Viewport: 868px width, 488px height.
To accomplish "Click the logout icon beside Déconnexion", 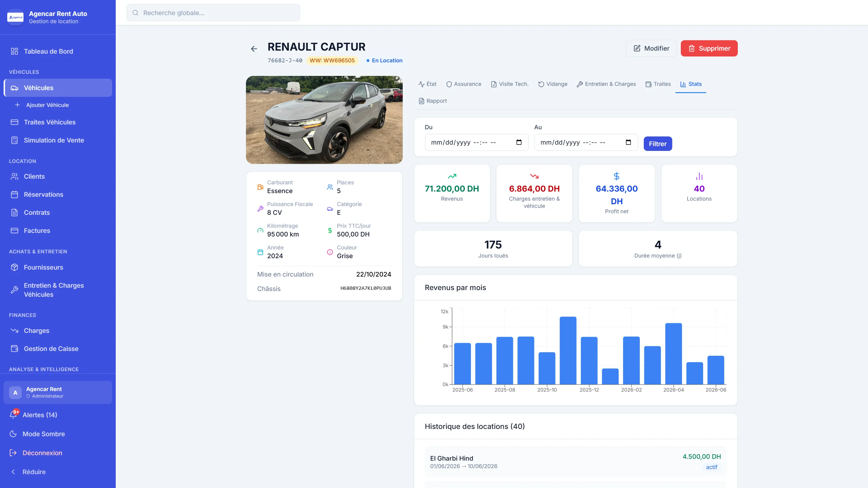I will (x=13, y=453).
